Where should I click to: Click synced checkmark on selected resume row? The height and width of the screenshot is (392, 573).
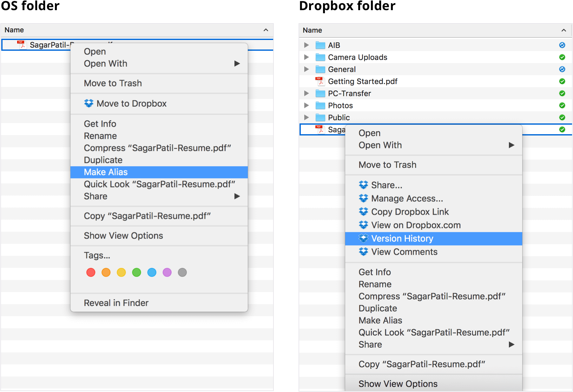(x=562, y=129)
